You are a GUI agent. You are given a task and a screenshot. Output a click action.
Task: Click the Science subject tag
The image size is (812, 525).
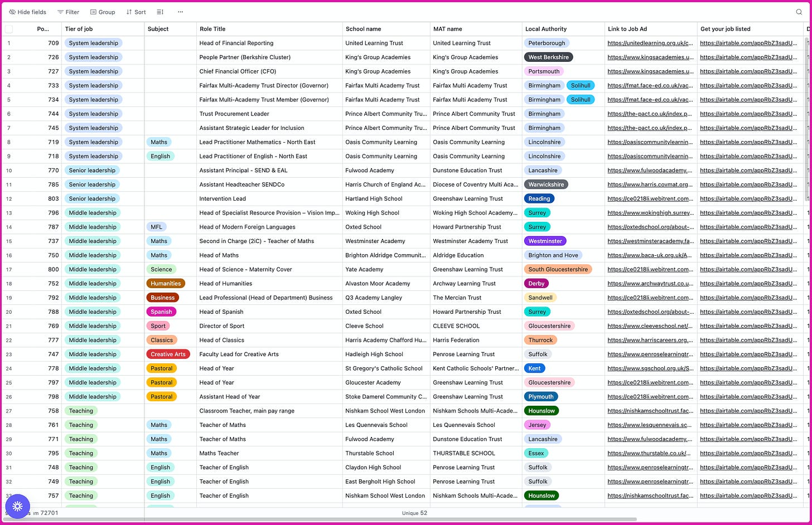[161, 269]
